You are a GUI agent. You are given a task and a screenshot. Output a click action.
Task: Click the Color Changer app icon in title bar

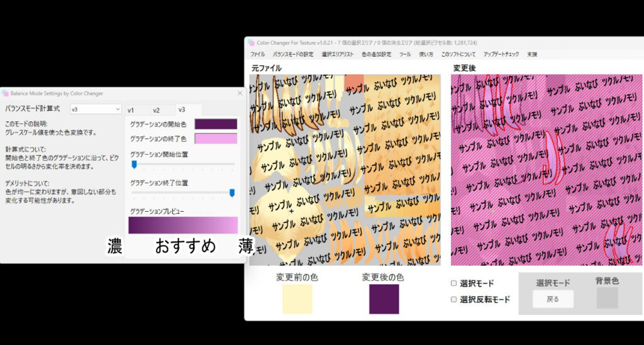pos(250,43)
